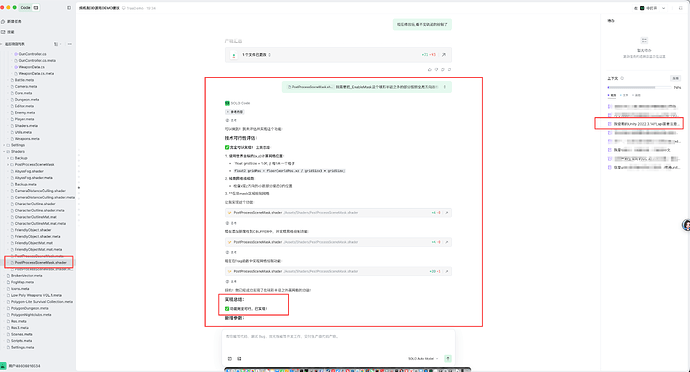Select Dungeon.meta file
The height and width of the screenshot is (372, 690).
click(x=26, y=99)
